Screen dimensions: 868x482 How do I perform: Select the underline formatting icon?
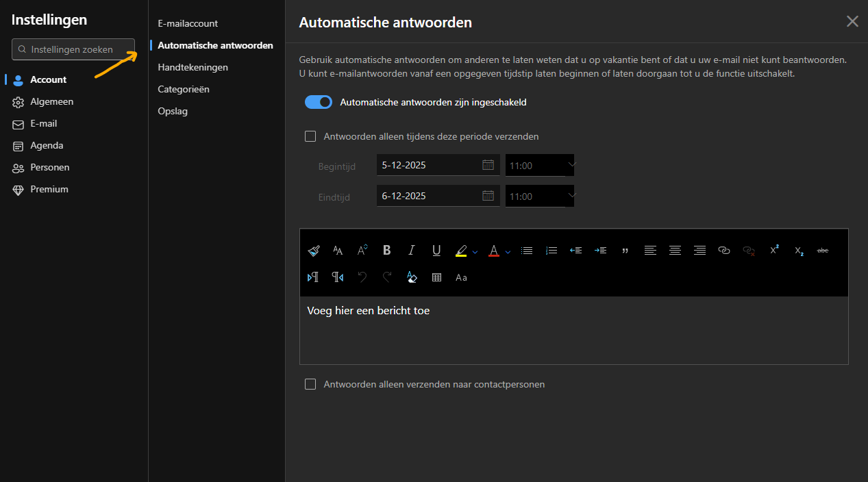436,251
